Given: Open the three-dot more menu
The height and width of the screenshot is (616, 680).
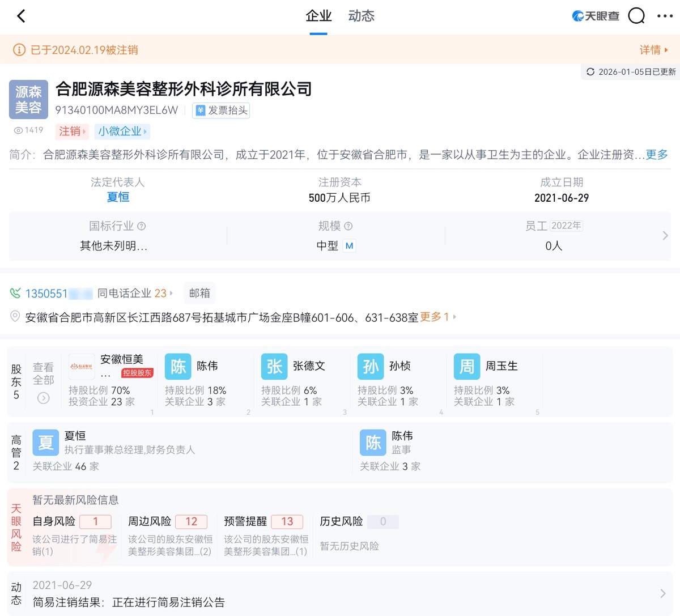Looking at the screenshot, I should tap(665, 16).
